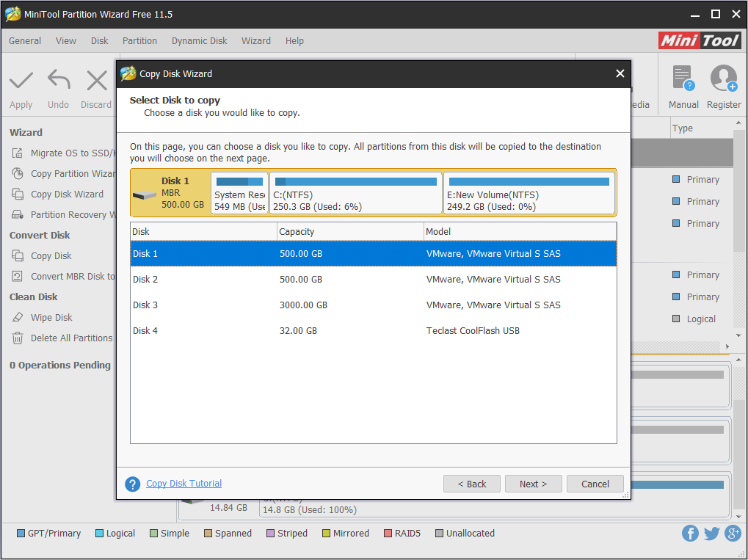Click Partition Recovery Wizard sidebar icon

click(x=18, y=214)
